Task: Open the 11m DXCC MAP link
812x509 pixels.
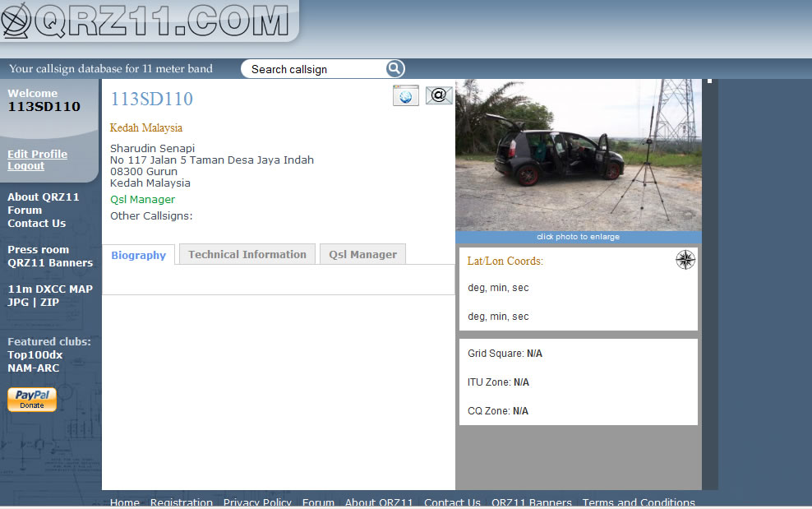Action: pos(49,289)
